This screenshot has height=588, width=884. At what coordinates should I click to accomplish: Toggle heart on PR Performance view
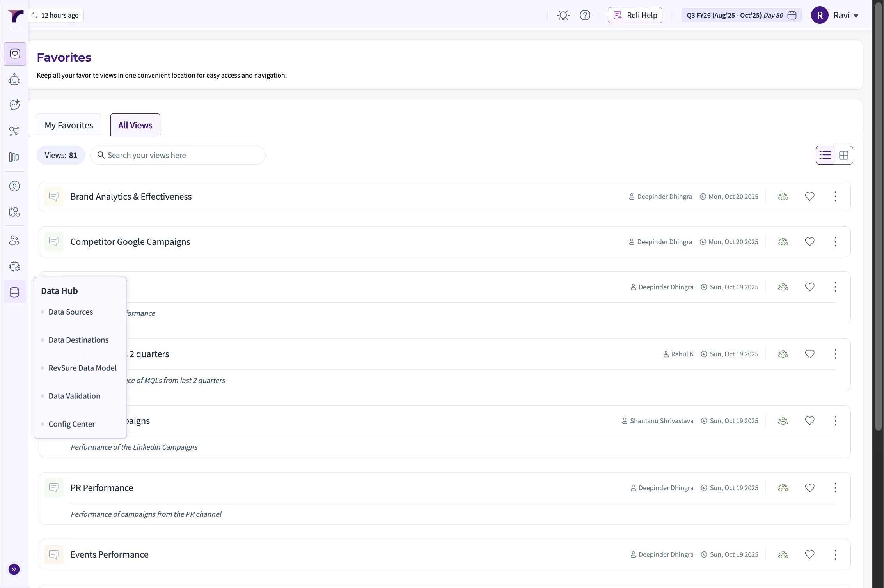[x=809, y=488]
